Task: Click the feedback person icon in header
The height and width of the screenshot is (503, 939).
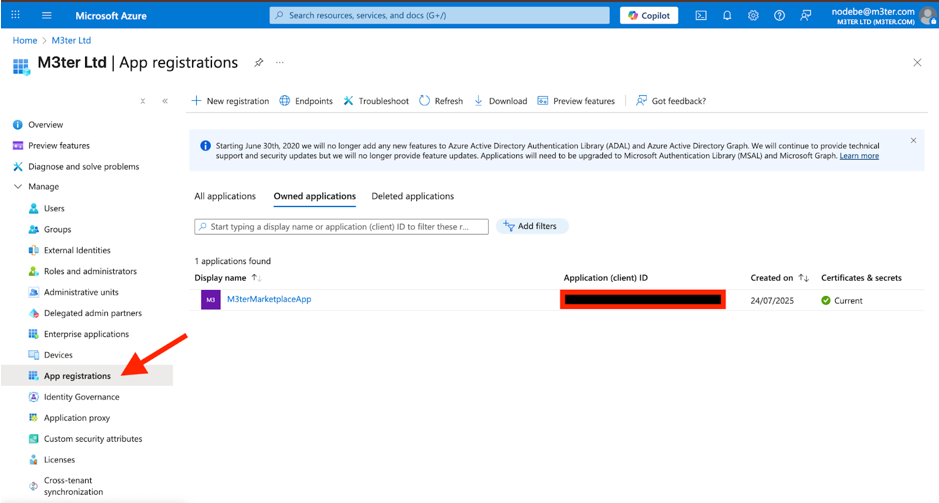Action: click(x=805, y=16)
